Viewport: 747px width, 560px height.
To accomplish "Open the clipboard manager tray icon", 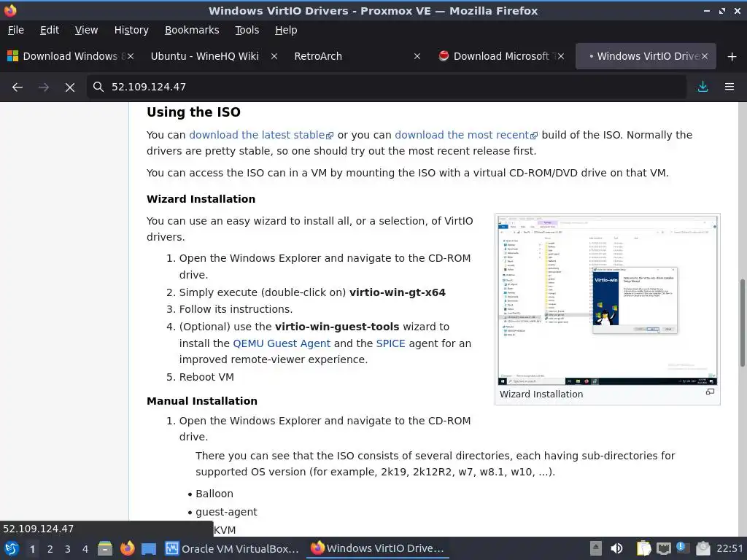I will pos(643,548).
